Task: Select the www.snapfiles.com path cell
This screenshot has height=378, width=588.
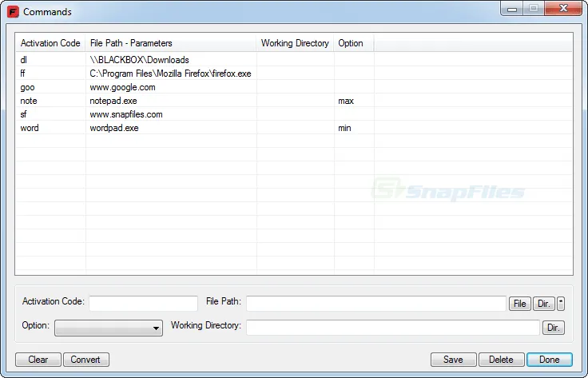Action: click(126, 114)
